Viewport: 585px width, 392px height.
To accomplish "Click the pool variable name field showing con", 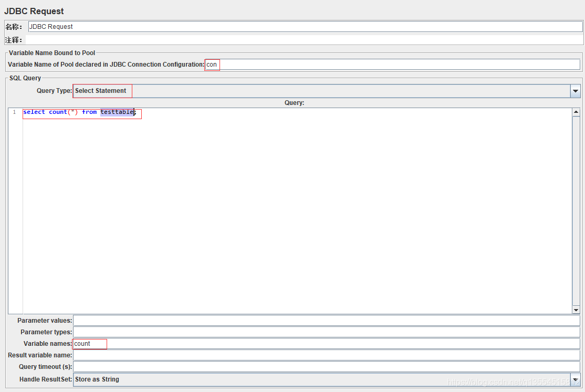I will pos(392,65).
